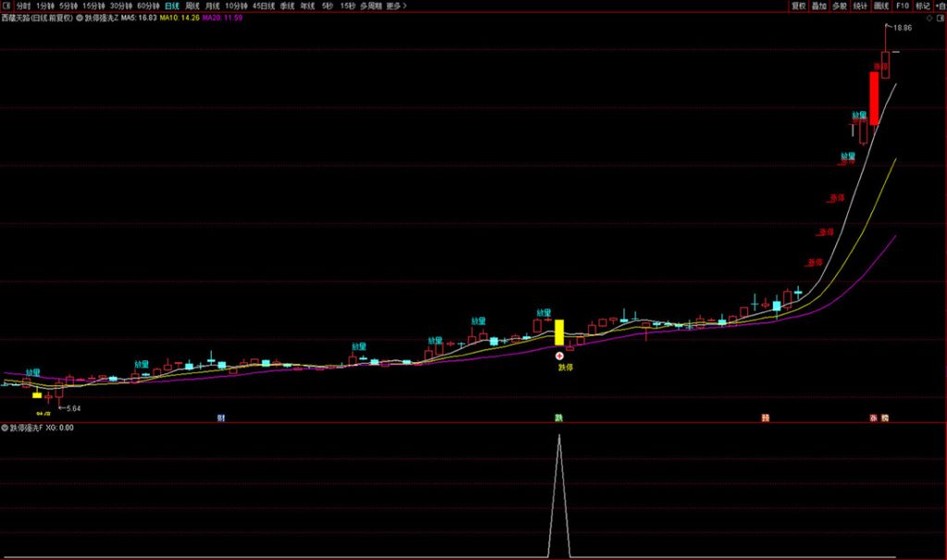Open the 多周期 multi-period option
Viewport: 947px width, 560px height.
click(371, 6)
